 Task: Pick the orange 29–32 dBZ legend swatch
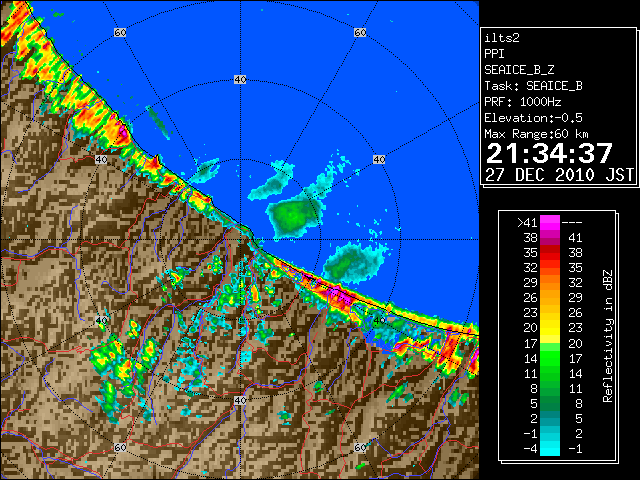[550, 282]
